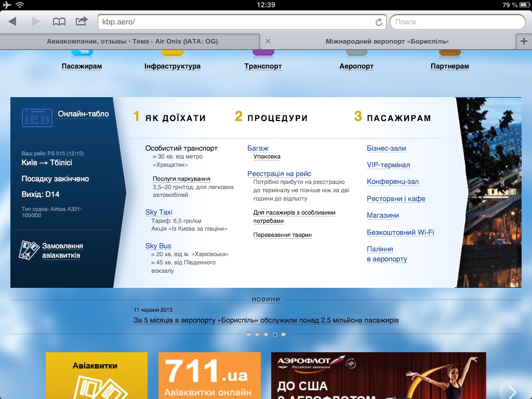Select the last news carousel dot
Viewport: 532px width, 399px height.
pyautogui.click(x=283, y=335)
